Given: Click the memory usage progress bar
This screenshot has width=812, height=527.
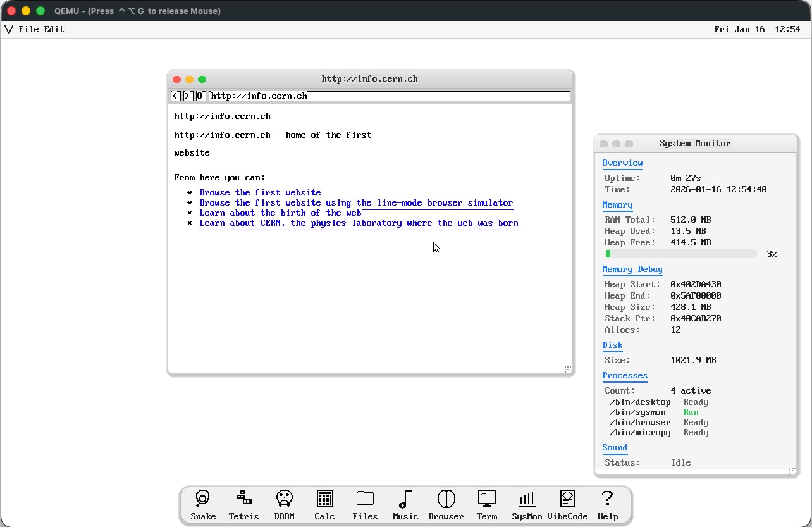Looking at the screenshot, I should [681, 254].
